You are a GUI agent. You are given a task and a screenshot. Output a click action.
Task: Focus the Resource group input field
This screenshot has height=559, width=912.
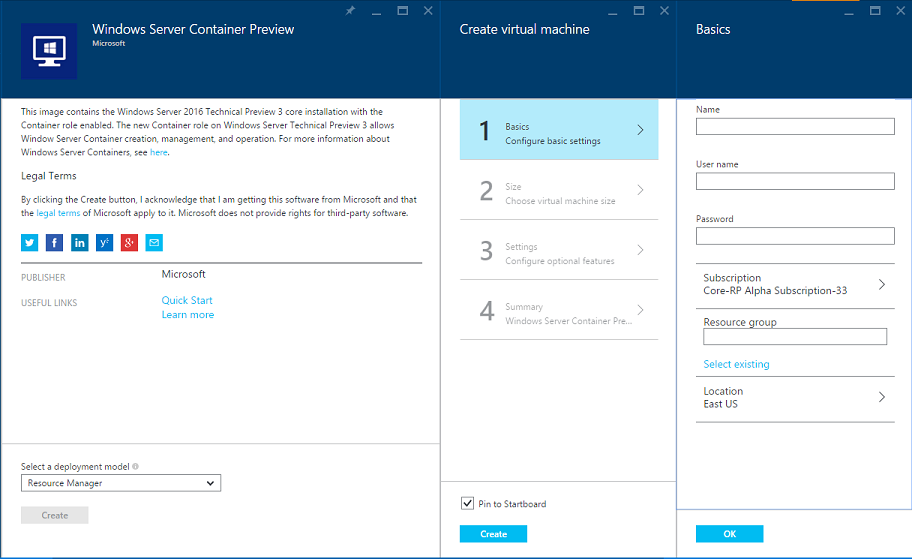click(795, 337)
